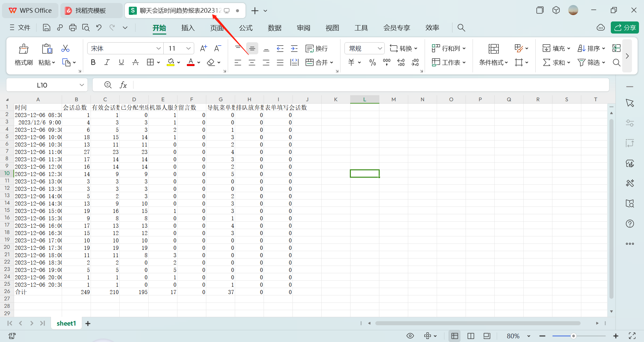Click the Undo arrow icon
Screen dimensions: 644x342
99,28
